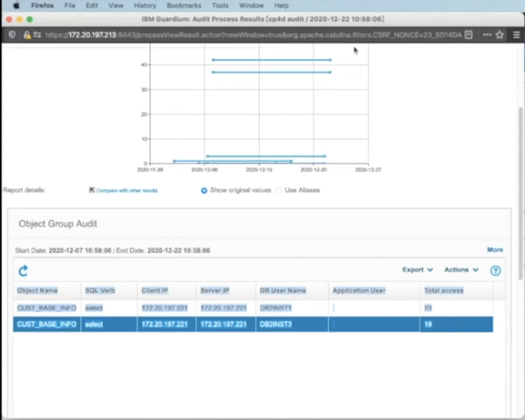This screenshot has width=525, height=420.
Task: Open the Tools menu
Action: [220, 5]
